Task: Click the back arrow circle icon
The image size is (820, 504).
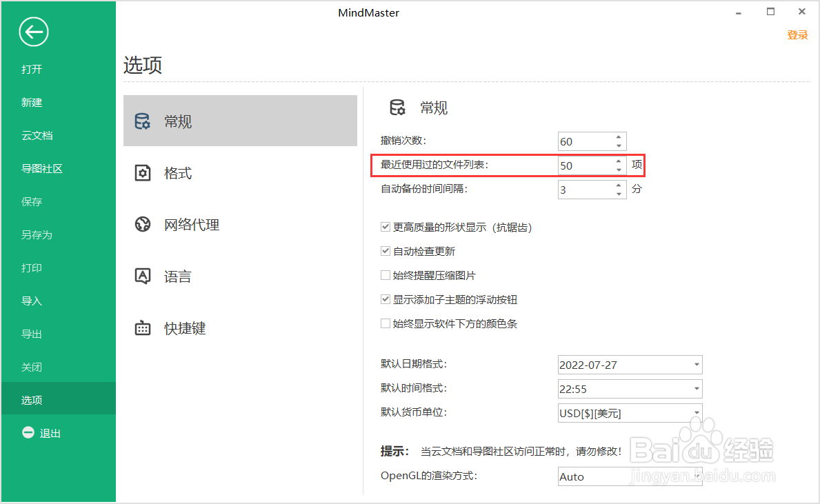Action: tap(34, 32)
